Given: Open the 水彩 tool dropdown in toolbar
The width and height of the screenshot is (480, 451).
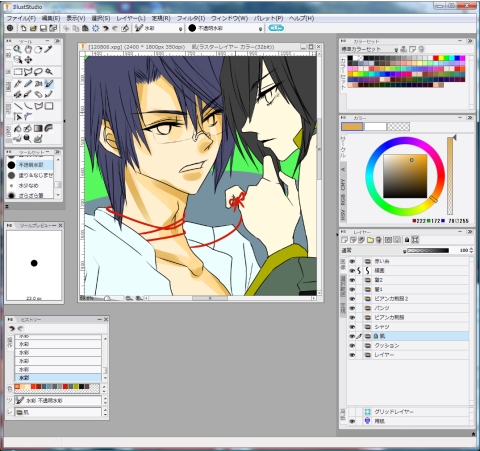Looking at the screenshot, I should (181, 29).
